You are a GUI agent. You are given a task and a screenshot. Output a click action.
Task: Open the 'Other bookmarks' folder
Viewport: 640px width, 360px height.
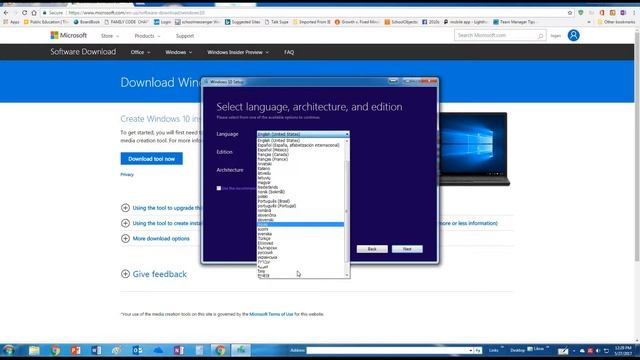[x=616, y=22]
